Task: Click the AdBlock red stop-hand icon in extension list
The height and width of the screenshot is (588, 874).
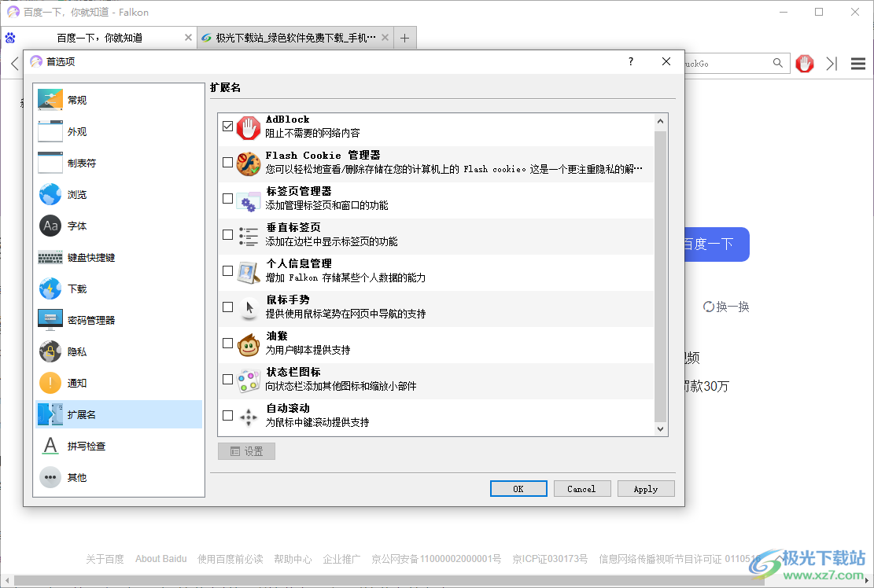Action: 248,128
